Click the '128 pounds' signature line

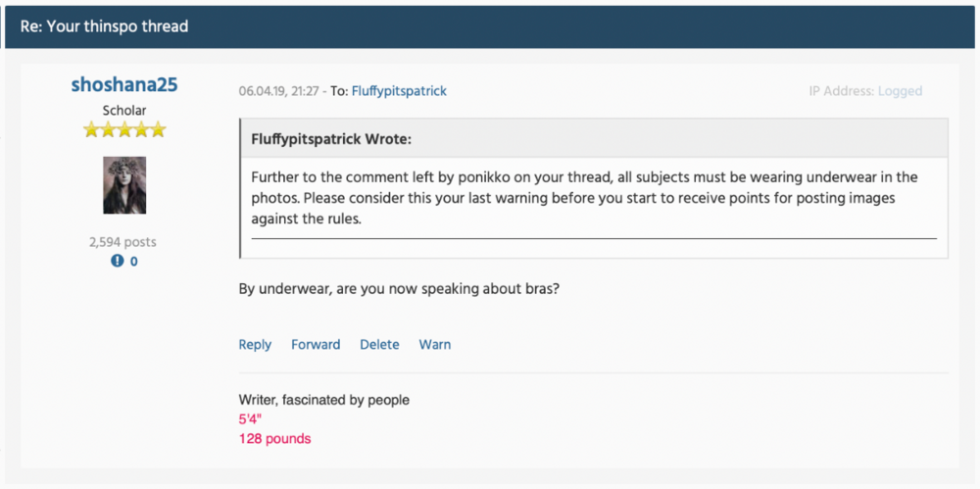click(x=274, y=439)
